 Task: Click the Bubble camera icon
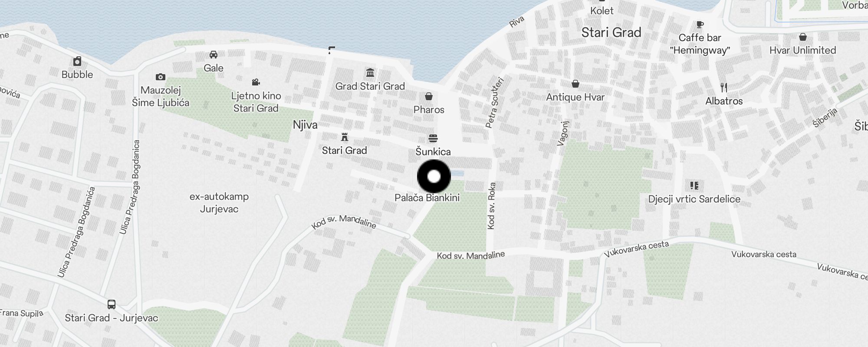click(x=77, y=61)
